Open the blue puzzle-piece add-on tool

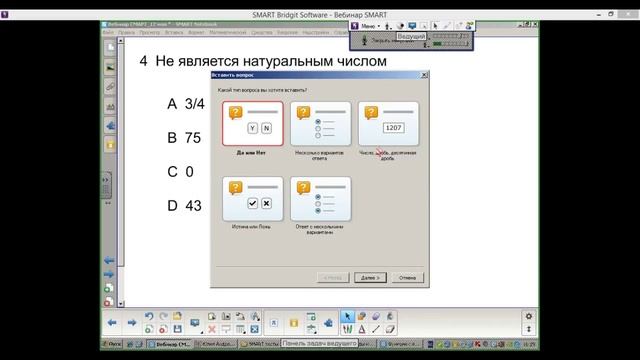point(328,323)
